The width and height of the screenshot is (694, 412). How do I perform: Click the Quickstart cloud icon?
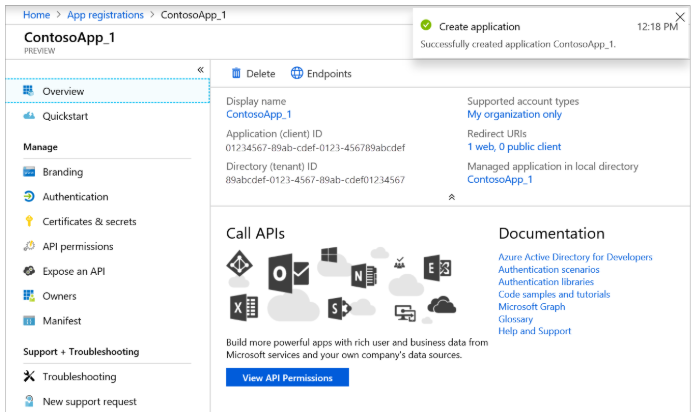[29, 116]
